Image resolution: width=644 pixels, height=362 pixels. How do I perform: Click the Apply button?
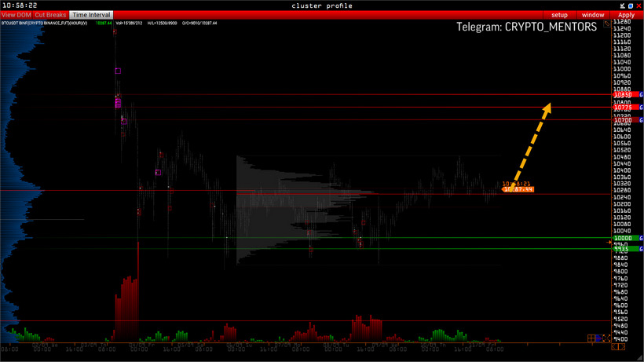pyautogui.click(x=627, y=15)
